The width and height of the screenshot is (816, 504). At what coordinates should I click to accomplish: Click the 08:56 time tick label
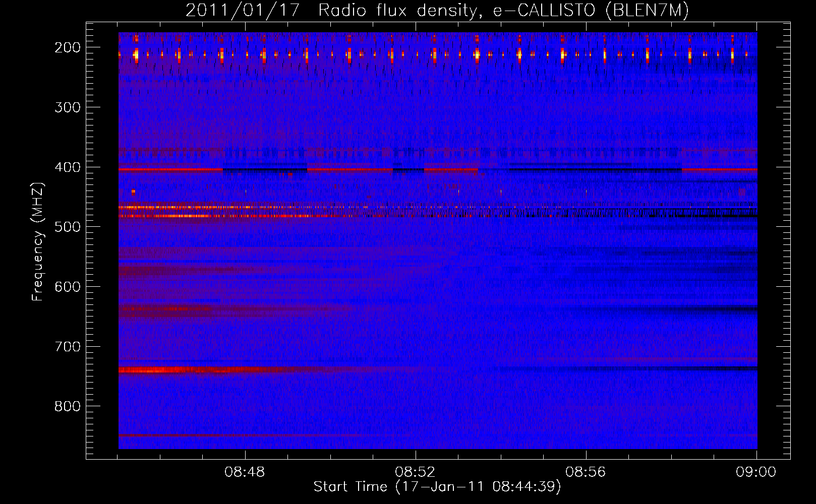pos(586,472)
